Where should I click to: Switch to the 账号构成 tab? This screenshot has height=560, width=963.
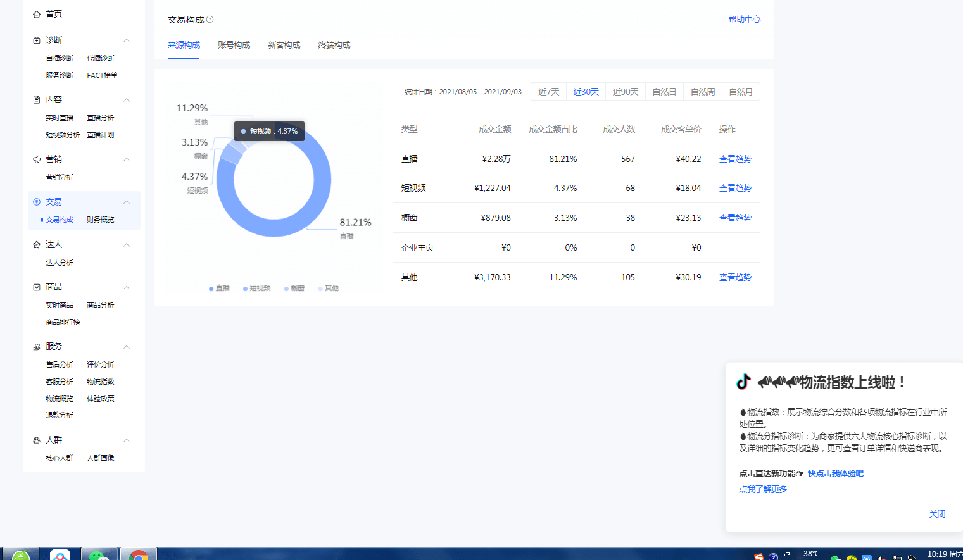[x=234, y=45]
